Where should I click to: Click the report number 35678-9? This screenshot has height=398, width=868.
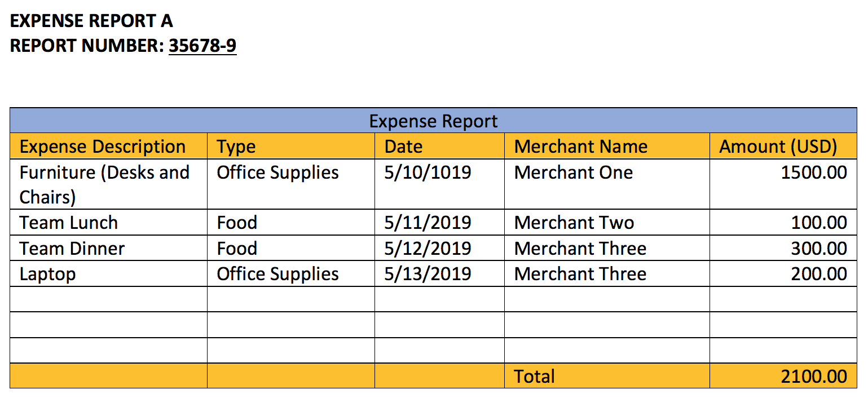(x=202, y=46)
